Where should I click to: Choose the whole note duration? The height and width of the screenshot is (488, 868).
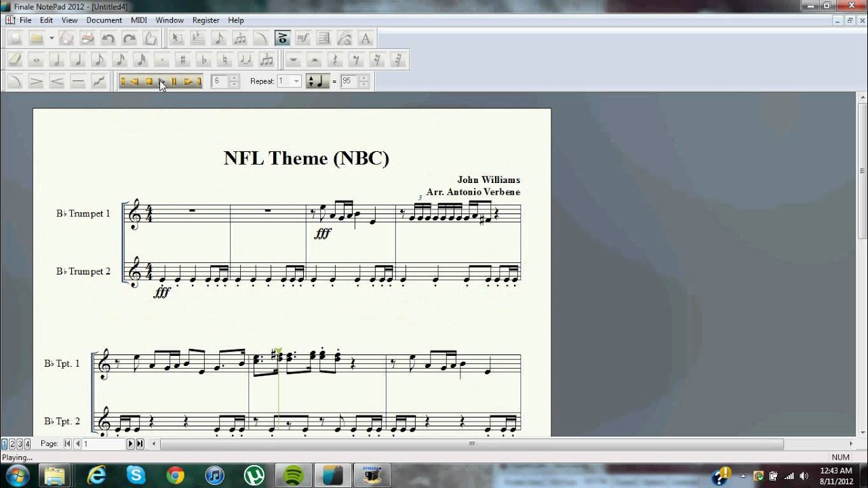point(36,60)
